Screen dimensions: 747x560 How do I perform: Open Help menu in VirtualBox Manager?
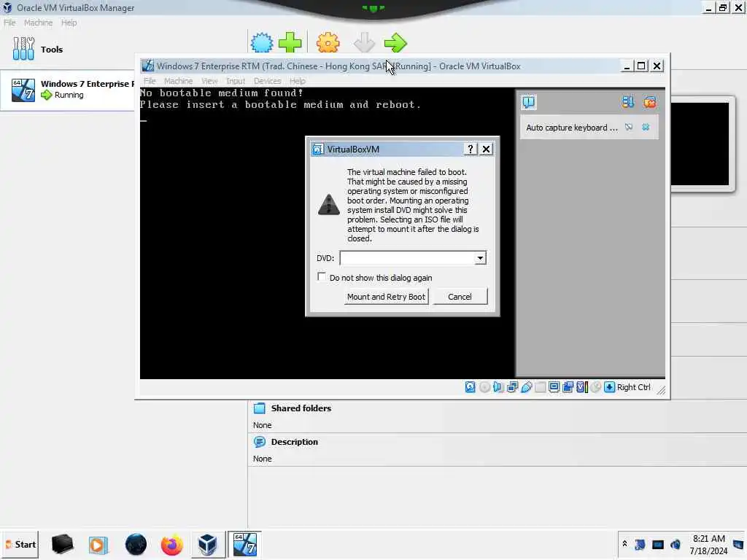pos(69,23)
